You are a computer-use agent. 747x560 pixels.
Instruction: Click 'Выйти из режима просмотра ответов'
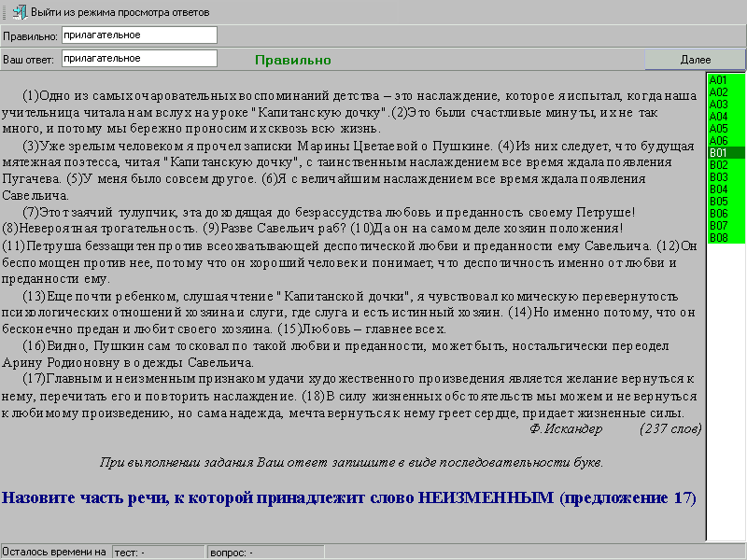tap(120, 12)
